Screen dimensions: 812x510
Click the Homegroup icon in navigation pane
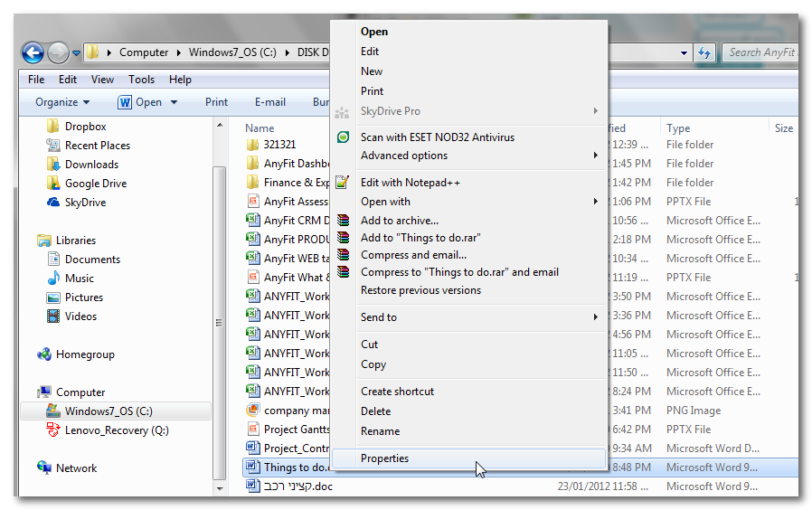44,354
